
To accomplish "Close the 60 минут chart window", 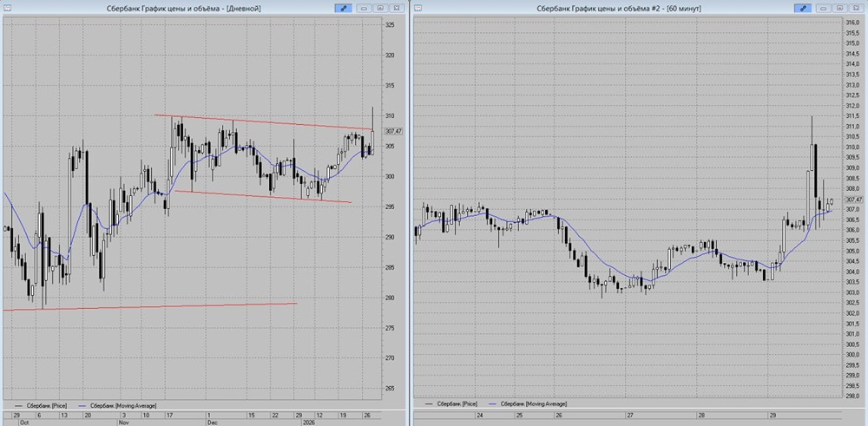I will [x=857, y=9].
